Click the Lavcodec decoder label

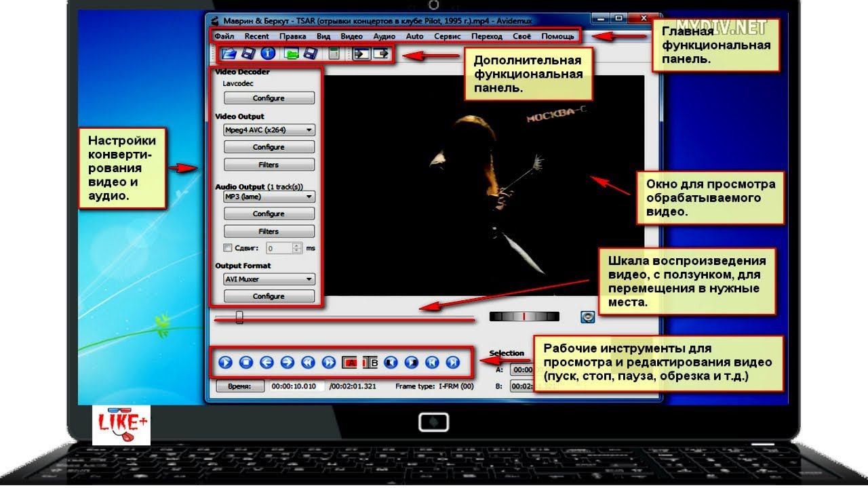click(x=238, y=84)
